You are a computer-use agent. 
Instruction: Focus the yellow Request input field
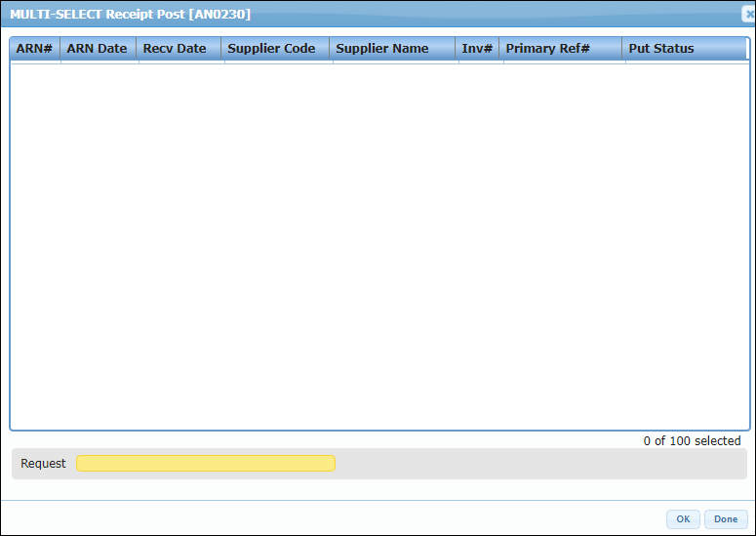point(205,464)
